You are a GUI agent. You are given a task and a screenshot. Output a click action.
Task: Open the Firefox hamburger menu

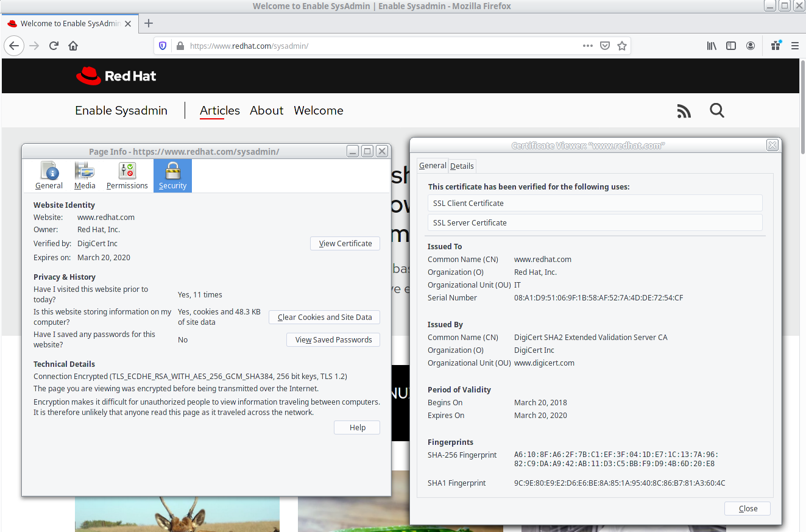(x=794, y=46)
